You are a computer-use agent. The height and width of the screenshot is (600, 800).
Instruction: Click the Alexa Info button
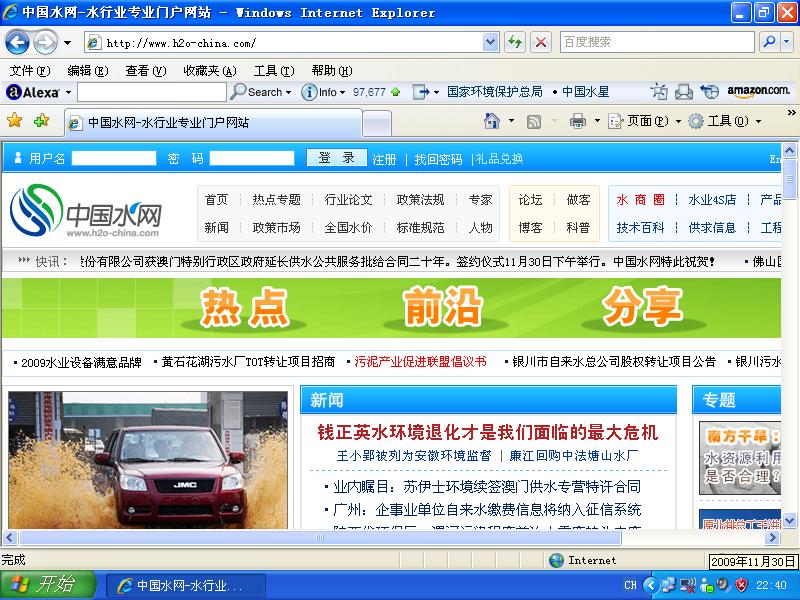[323, 92]
